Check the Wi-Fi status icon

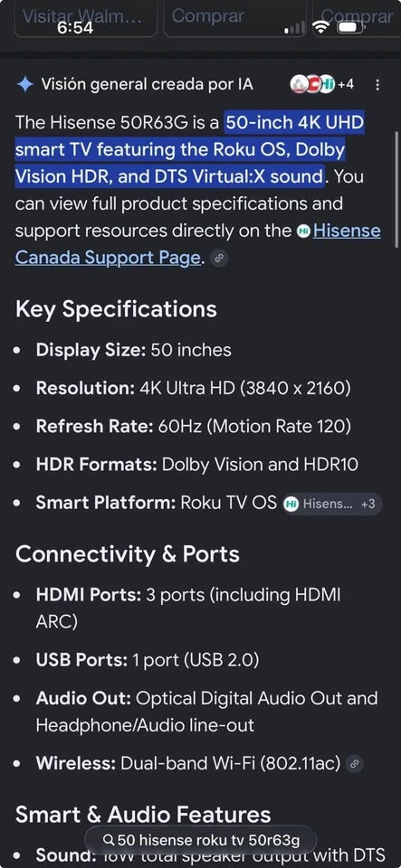pos(320,26)
